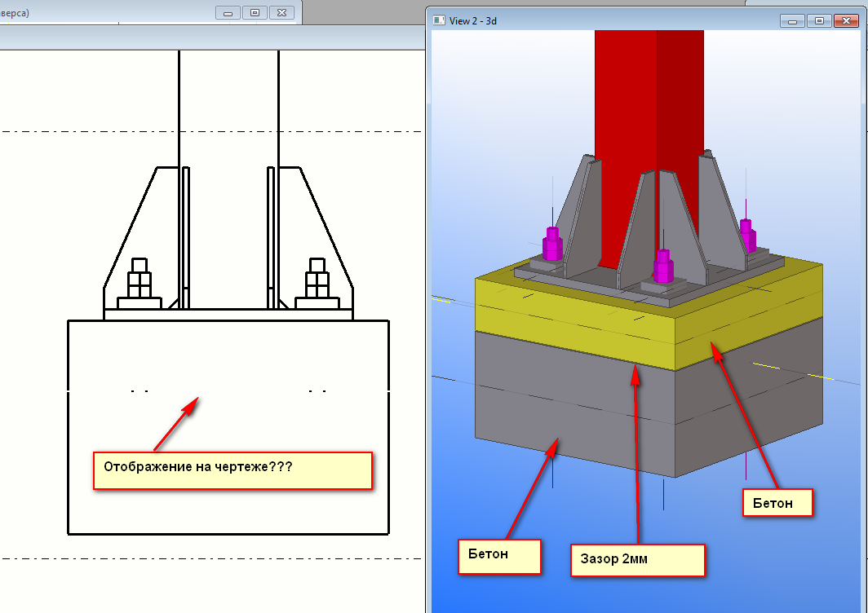Click the 'Зазор 2мм' annotation label
The height and width of the screenshot is (613, 868).
[x=636, y=560]
